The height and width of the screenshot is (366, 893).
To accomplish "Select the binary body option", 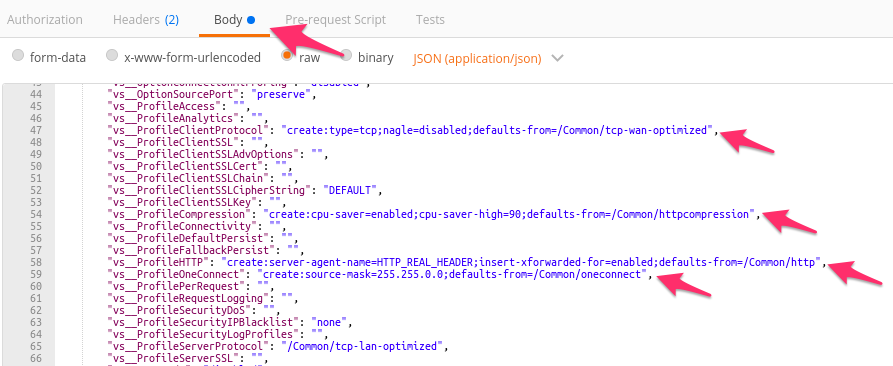I will tap(346, 55).
